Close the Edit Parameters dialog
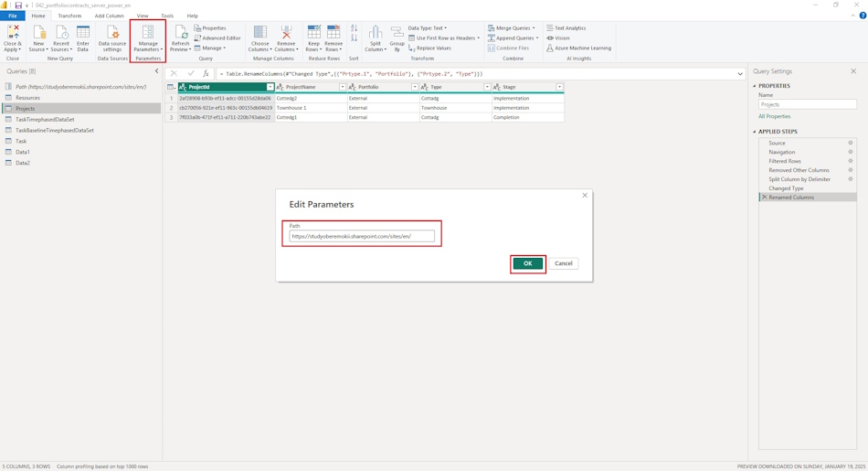The image size is (868, 471). pyautogui.click(x=585, y=196)
